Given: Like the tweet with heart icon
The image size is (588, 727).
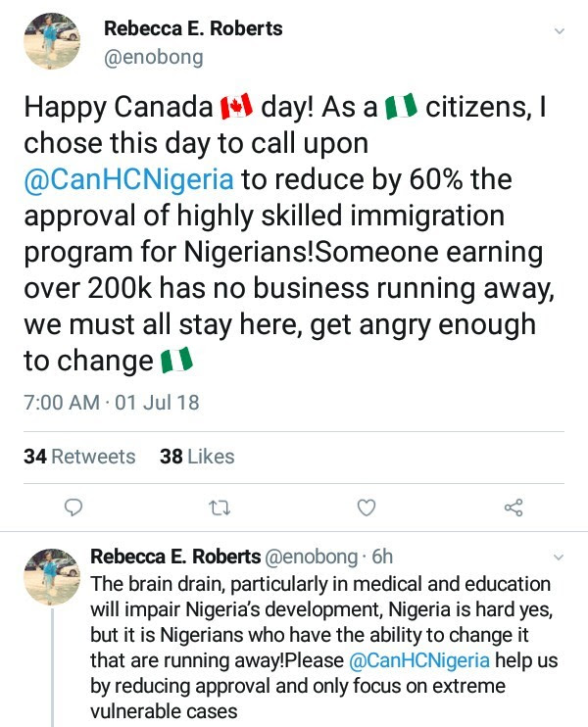Looking at the screenshot, I should pyautogui.click(x=366, y=507).
